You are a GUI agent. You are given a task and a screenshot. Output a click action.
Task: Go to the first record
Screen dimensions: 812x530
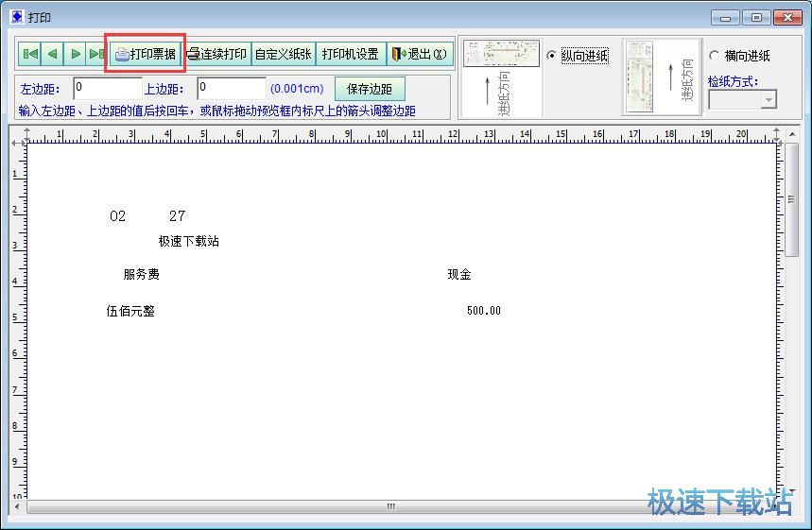[x=30, y=54]
